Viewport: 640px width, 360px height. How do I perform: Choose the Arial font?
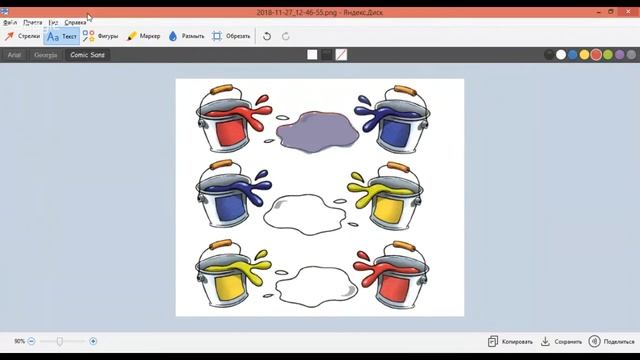coord(14,55)
